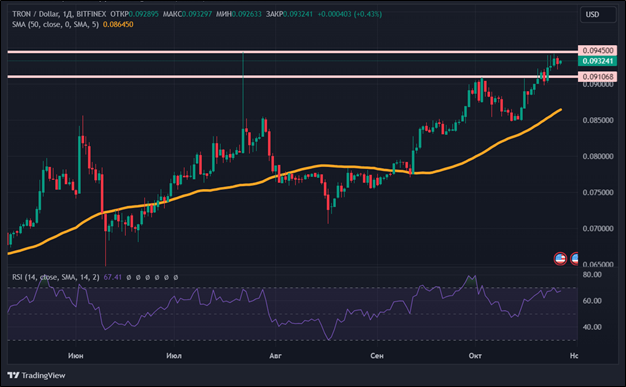The height and width of the screenshot is (387, 626).
Task: Click the МИН low value 0.092633
Action: 247,14
